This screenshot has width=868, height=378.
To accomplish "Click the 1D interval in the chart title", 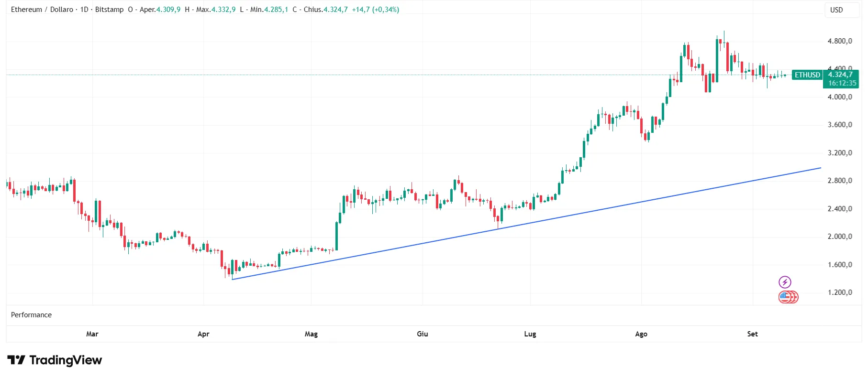I will click(84, 10).
